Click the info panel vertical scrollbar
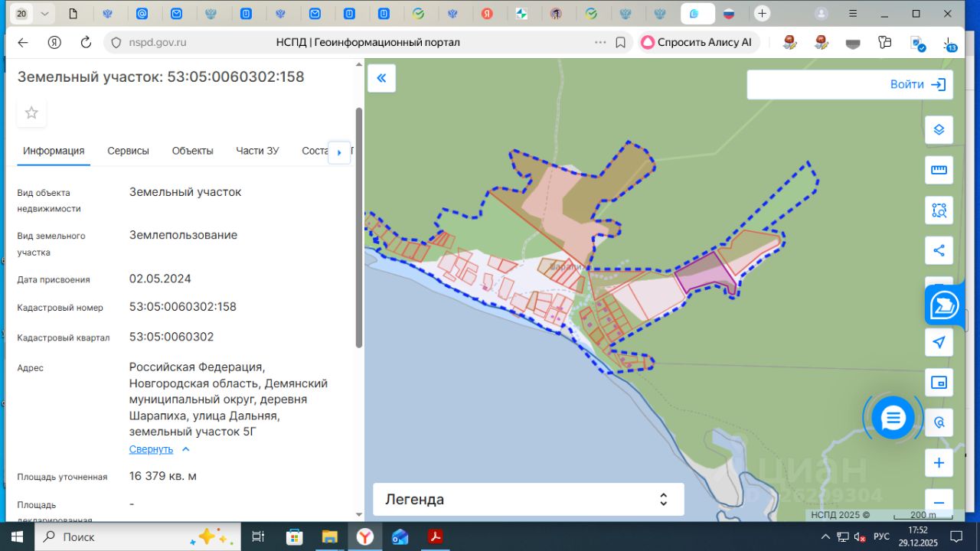This screenshot has width=980, height=551. click(x=359, y=228)
